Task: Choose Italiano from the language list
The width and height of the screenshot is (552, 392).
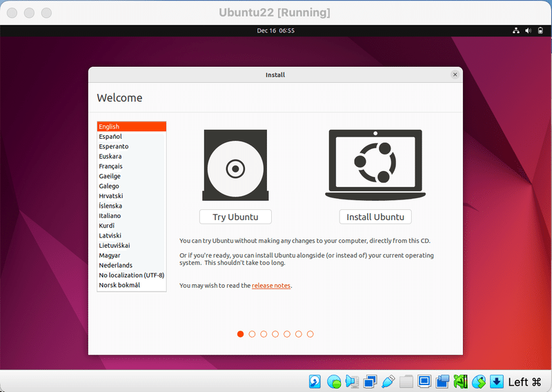Action: coord(132,215)
